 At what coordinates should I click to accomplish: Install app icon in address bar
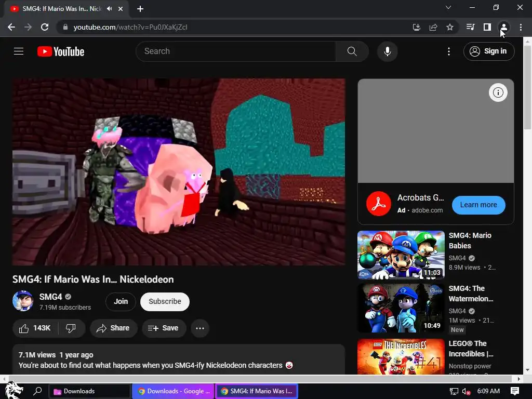point(416,27)
